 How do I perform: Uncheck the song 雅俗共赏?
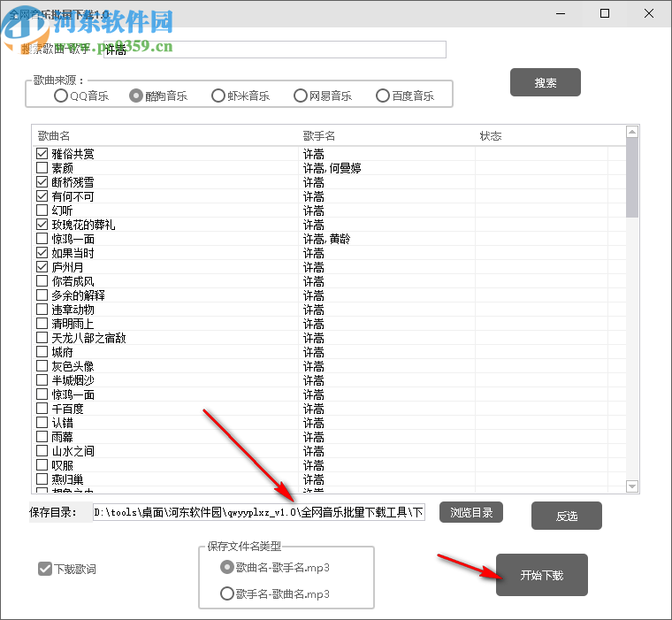[x=42, y=154]
